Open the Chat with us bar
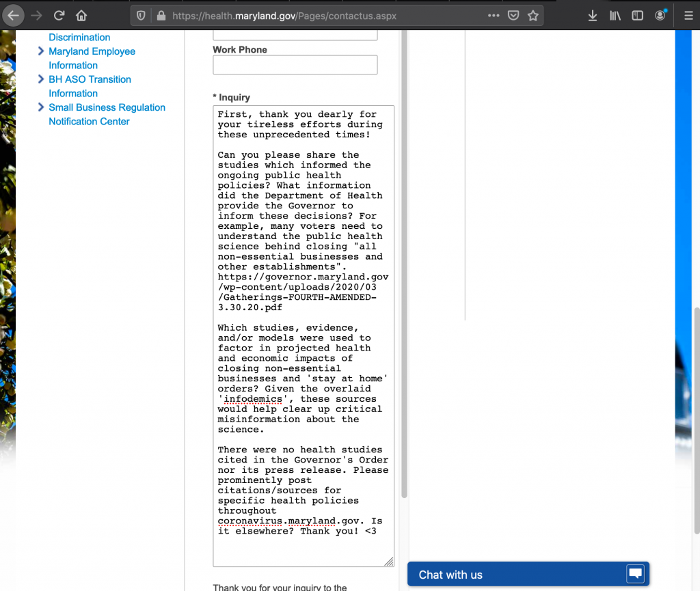This screenshot has height=591, width=700. coord(528,574)
